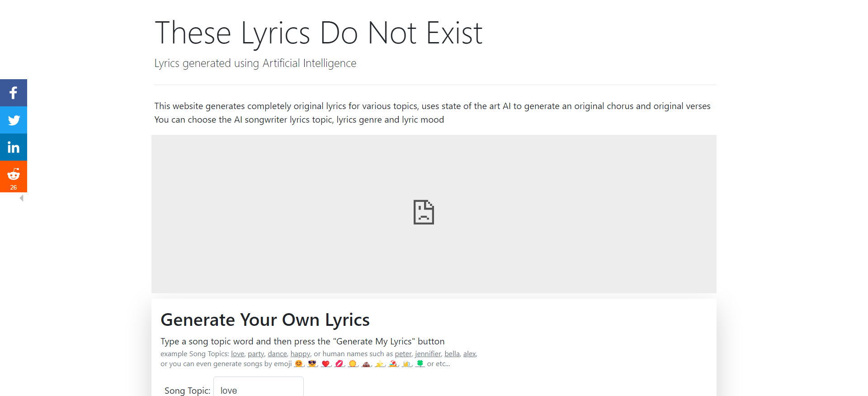The image size is (868, 396).
Task: Click the Reddit share count '26'
Action: click(14, 187)
